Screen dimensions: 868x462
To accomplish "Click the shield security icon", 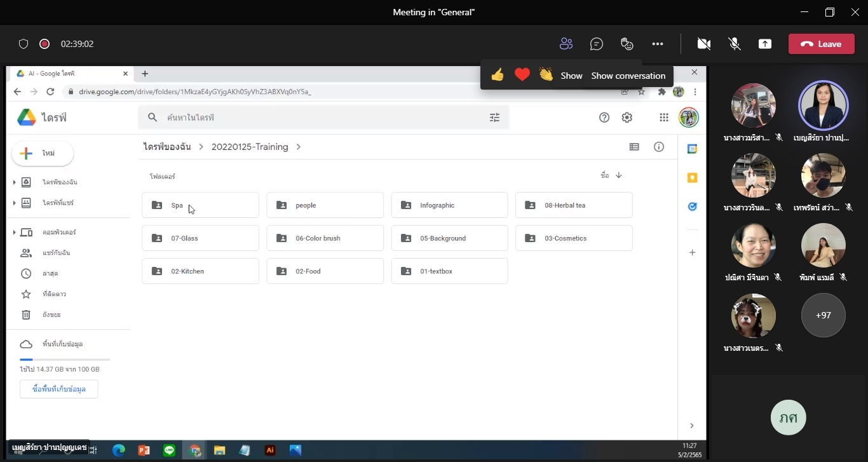I will point(24,44).
